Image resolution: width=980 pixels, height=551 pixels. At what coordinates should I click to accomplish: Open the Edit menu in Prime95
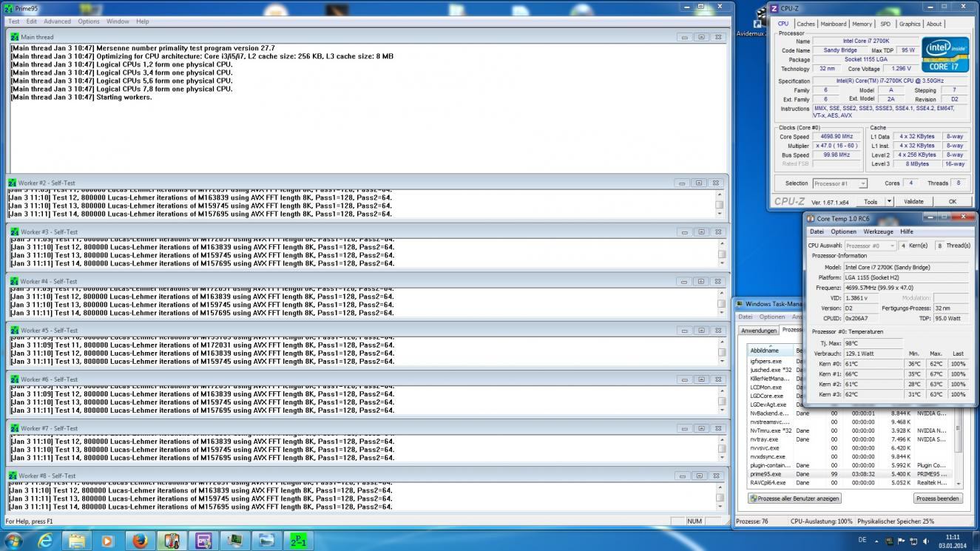(x=32, y=21)
